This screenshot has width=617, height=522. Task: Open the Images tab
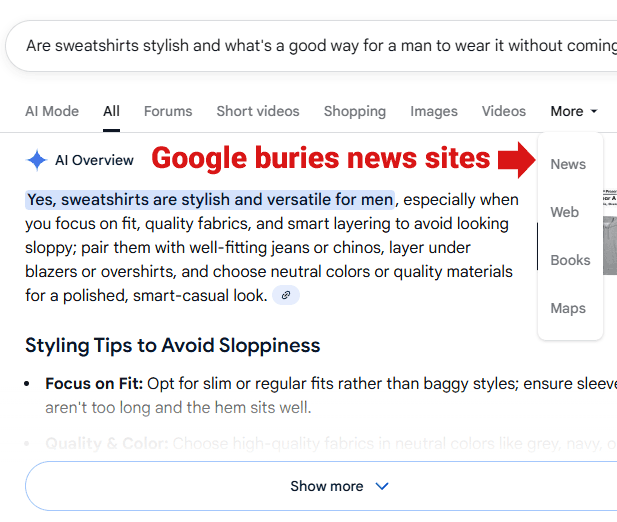pyautogui.click(x=434, y=111)
